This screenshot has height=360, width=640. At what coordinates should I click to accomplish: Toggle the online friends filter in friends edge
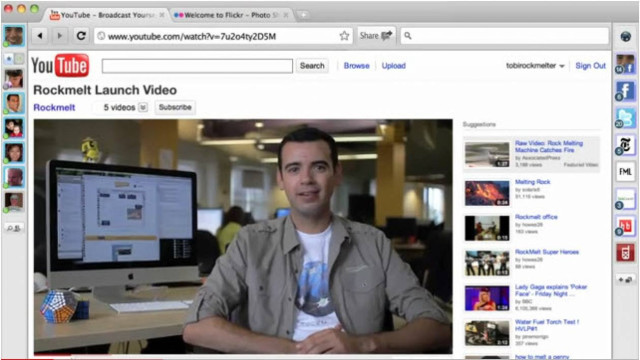(19, 59)
